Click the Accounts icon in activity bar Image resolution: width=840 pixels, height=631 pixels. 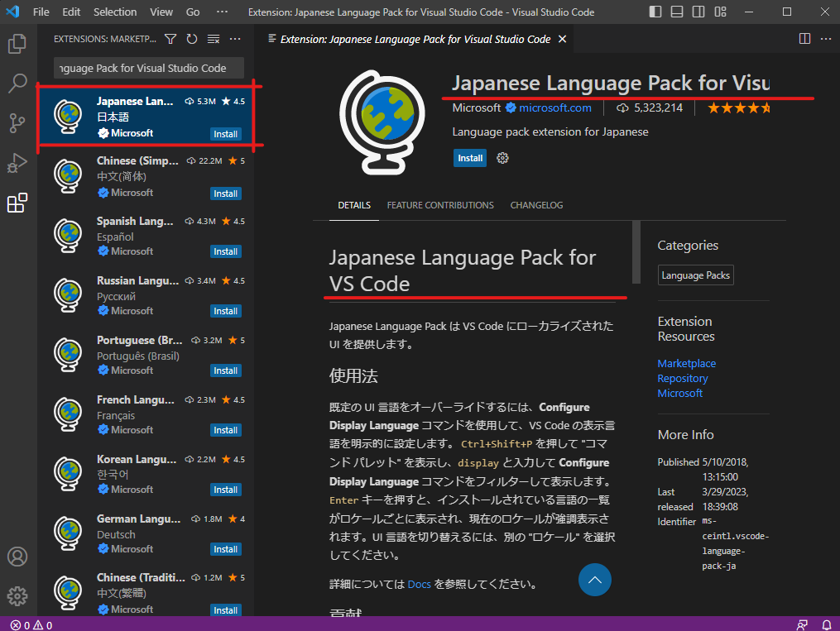tap(17, 557)
